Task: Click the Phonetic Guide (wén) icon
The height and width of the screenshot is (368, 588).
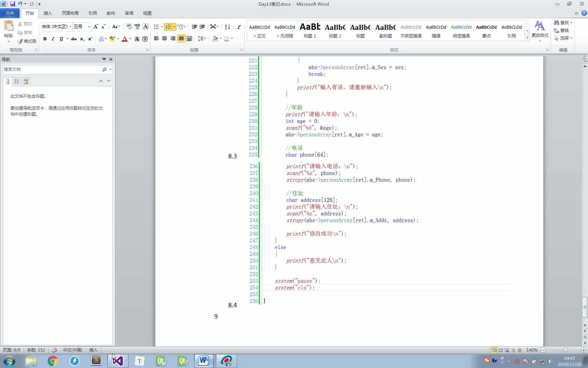Action: (x=137, y=27)
